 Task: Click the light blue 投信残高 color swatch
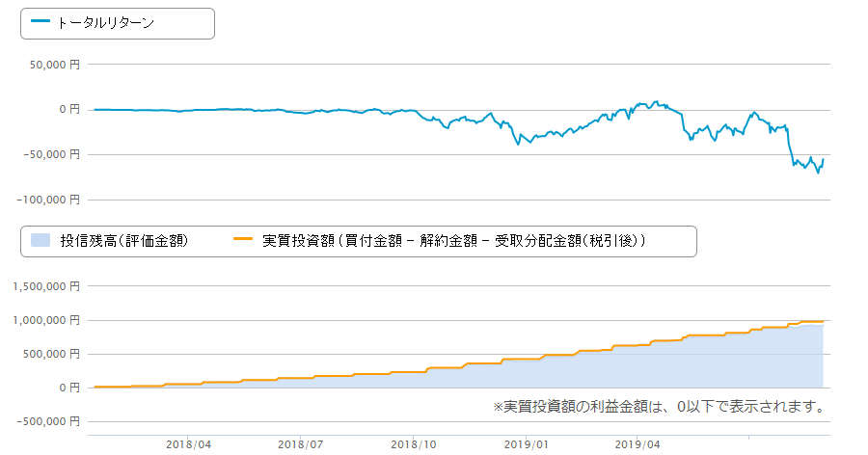coord(41,240)
